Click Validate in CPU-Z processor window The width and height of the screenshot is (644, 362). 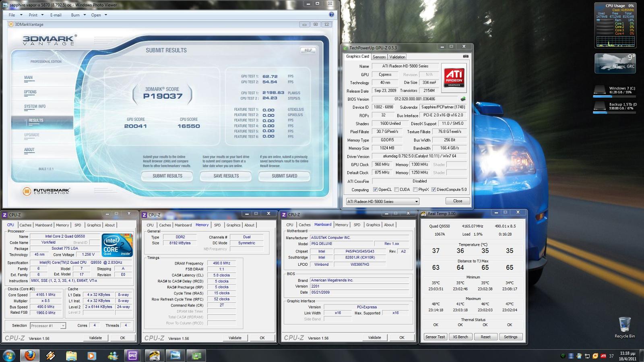95,338
